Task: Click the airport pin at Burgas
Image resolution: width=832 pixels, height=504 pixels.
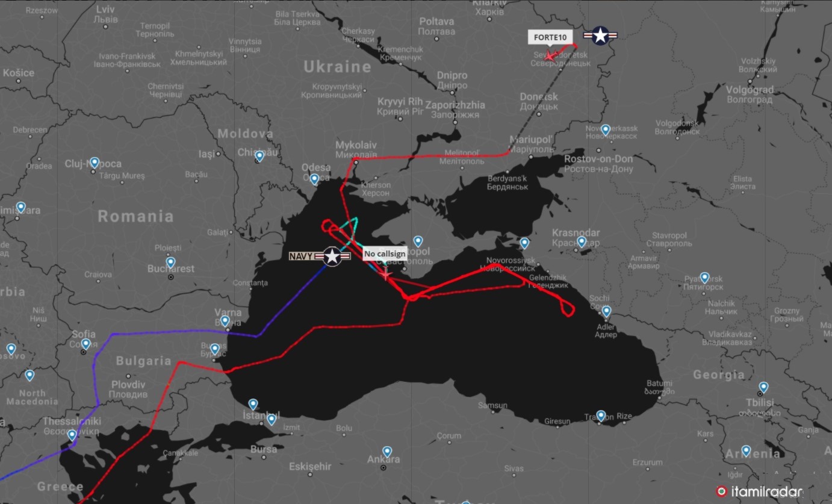Action: (x=214, y=349)
